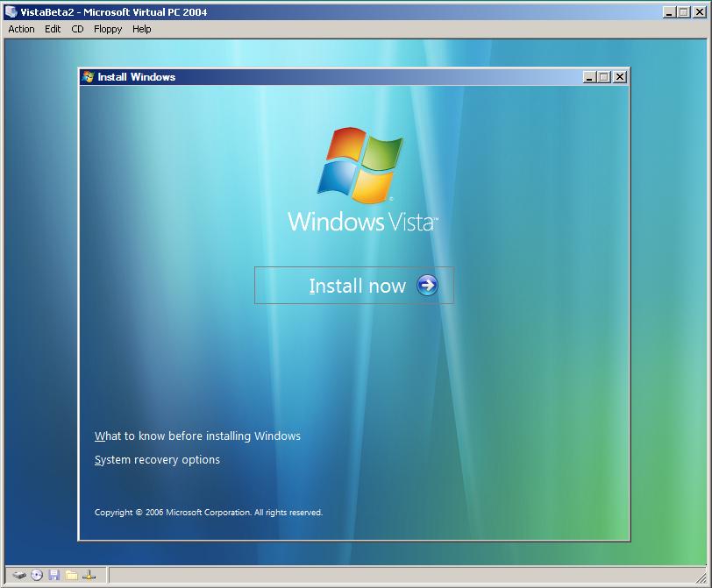Click the resize grip in Virtual PC corner
The width and height of the screenshot is (712, 588).
coord(702,579)
